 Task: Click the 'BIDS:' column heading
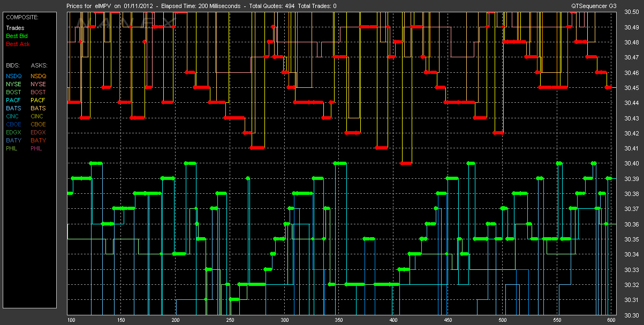(13, 65)
